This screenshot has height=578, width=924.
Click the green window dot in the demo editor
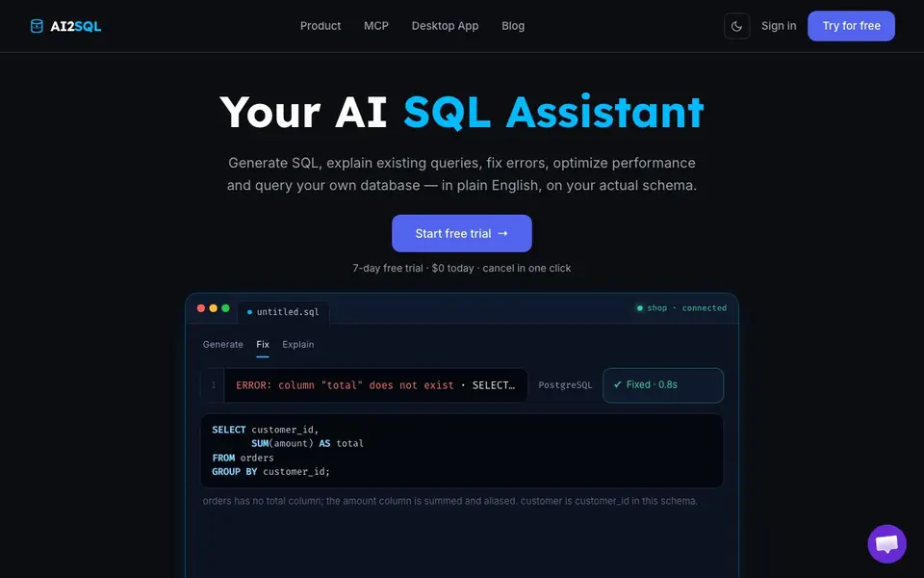(x=225, y=308)
